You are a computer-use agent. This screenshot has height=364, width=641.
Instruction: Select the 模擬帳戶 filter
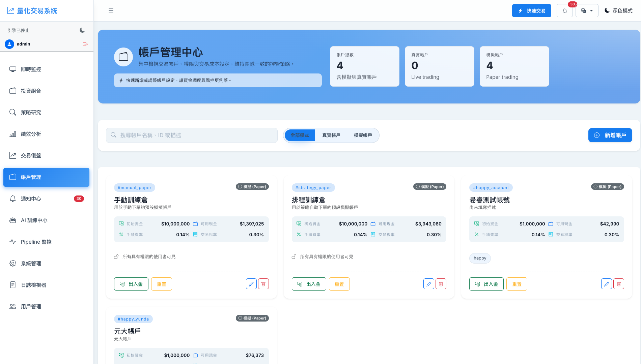[x=363, y=135]
